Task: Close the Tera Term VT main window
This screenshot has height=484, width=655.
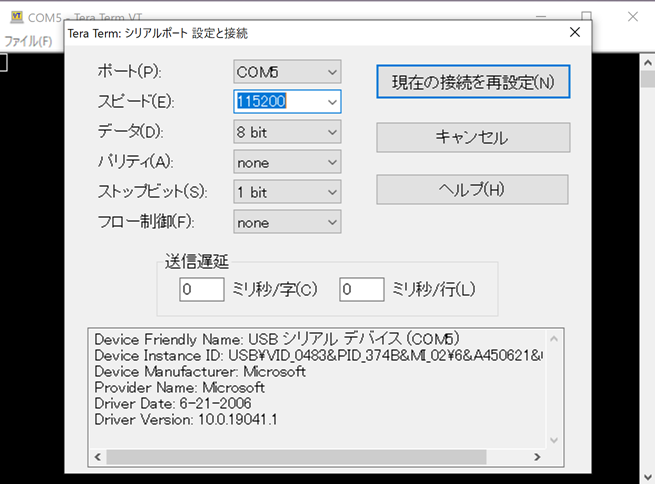Action: click(633, 17)
